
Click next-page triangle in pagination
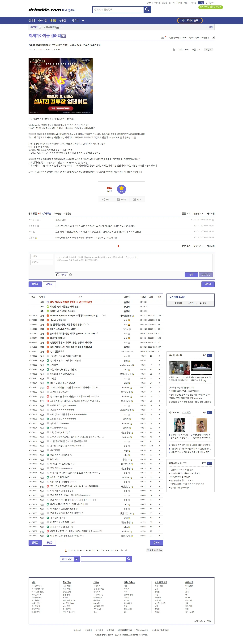[122, 550]
